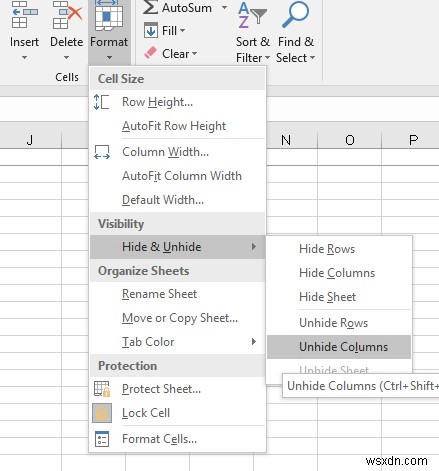
Task: Click the Protect Sheet lock-grid icon
Action: point(102,389)
